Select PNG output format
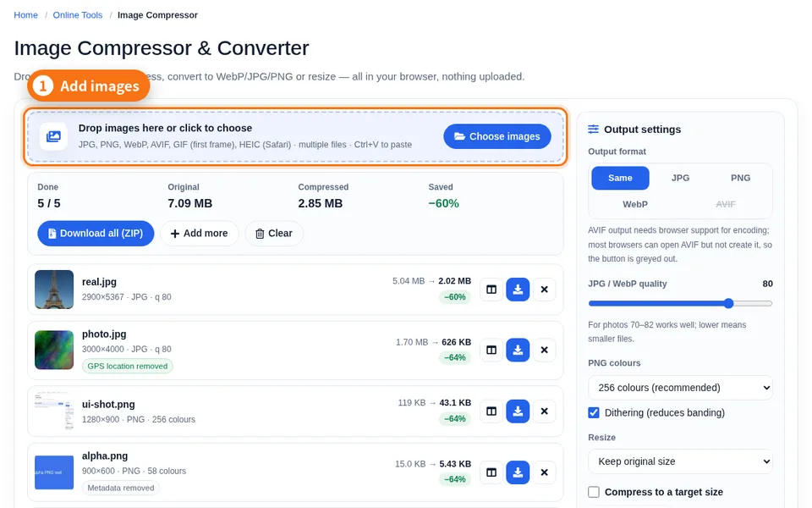This screenshot has width=812, height=508. 741,178
